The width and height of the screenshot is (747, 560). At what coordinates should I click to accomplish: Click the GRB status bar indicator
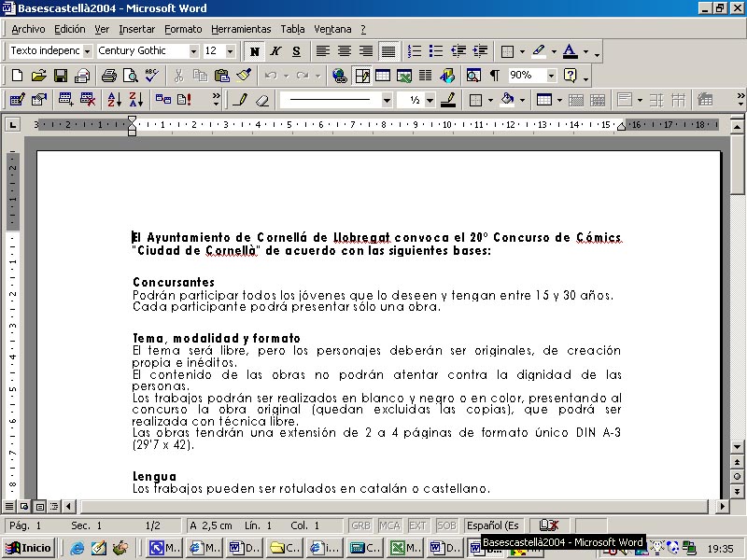pyautogui.click(x=360, y=525)
